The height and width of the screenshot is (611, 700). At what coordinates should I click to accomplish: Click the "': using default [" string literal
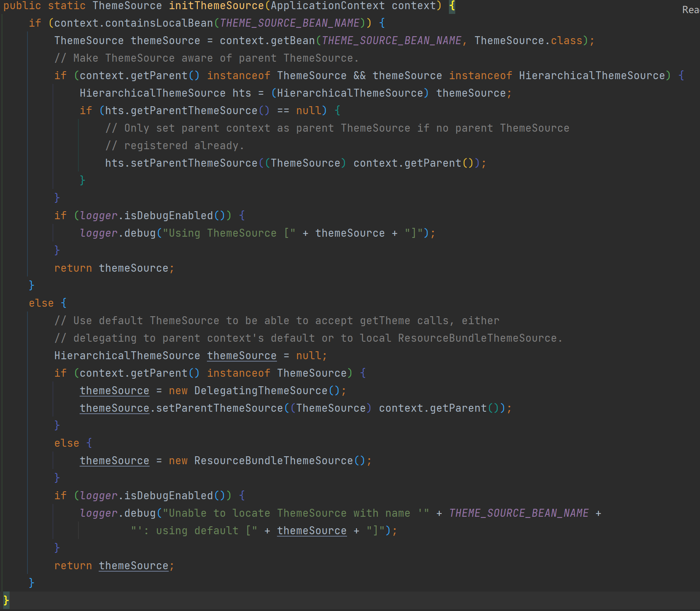click(194, 531)
